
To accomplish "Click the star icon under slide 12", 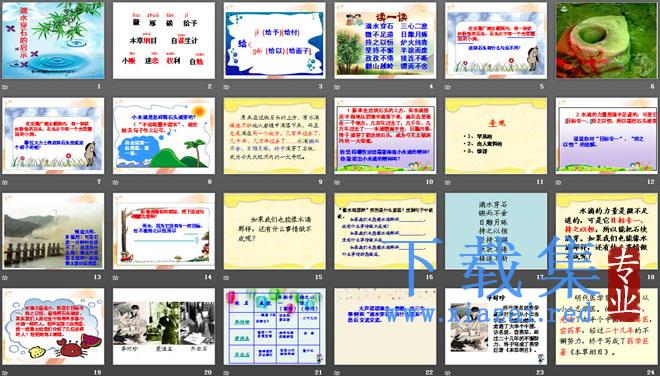I will point(559,182).
